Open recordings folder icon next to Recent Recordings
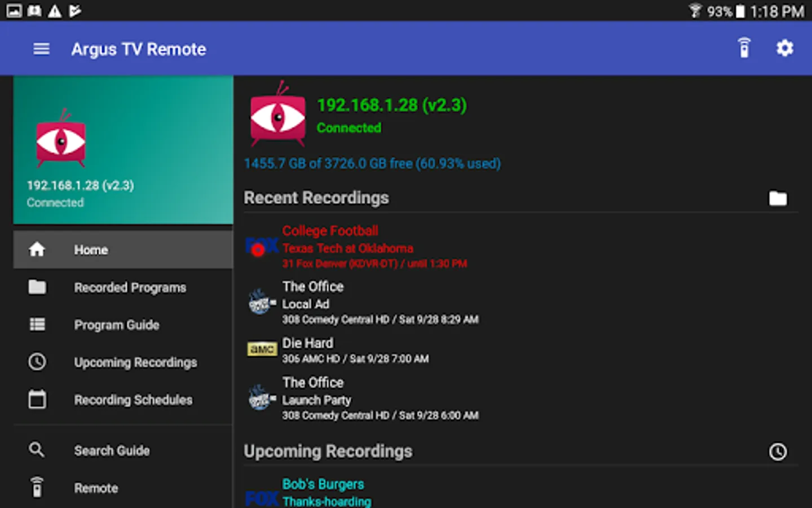The image size is (812, 508). 778,198
